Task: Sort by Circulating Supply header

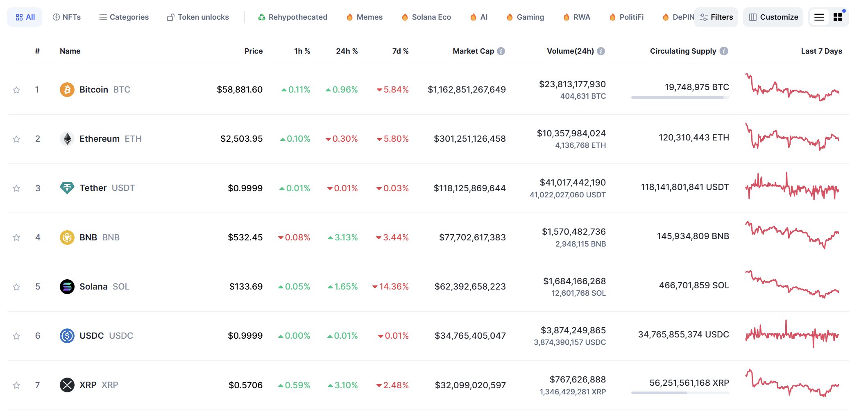Action: point(683,51)
